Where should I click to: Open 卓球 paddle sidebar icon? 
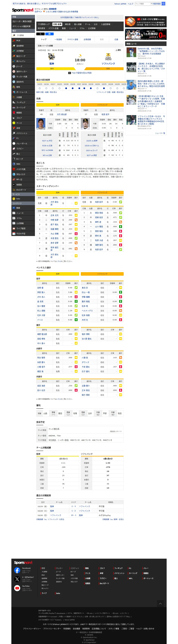coord(14,128)
